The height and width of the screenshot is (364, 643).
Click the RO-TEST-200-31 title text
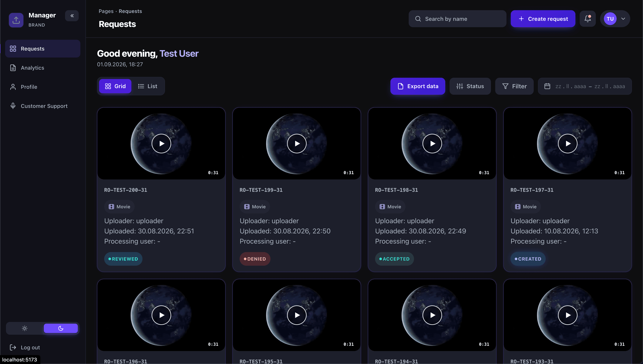coord(126,190)
